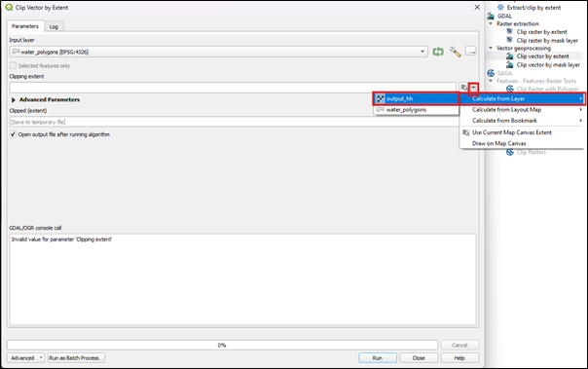588x369 pixels.
Task: Select Clip Rasters SAGA tool
Action: click(x=531, y=152)
